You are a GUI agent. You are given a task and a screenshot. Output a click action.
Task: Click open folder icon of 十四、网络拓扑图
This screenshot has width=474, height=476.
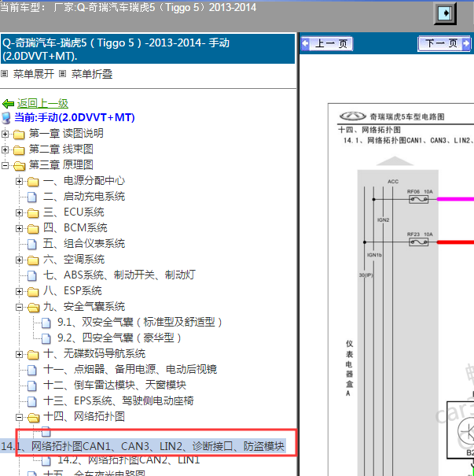[34, 418]
